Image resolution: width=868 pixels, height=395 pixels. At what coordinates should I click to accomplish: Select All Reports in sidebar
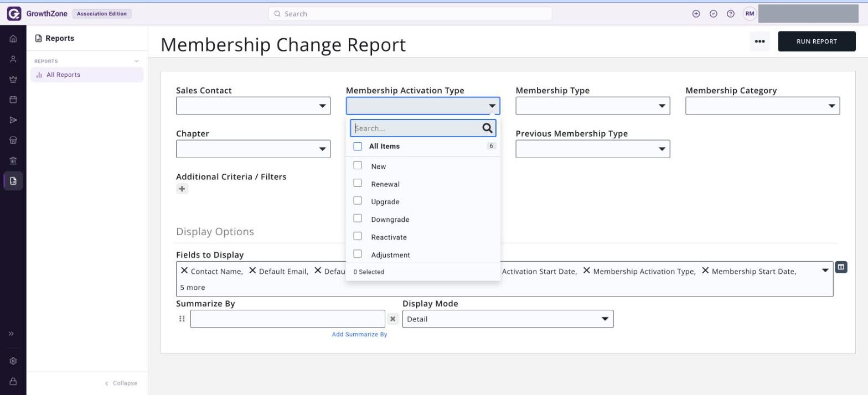point(87,75)
